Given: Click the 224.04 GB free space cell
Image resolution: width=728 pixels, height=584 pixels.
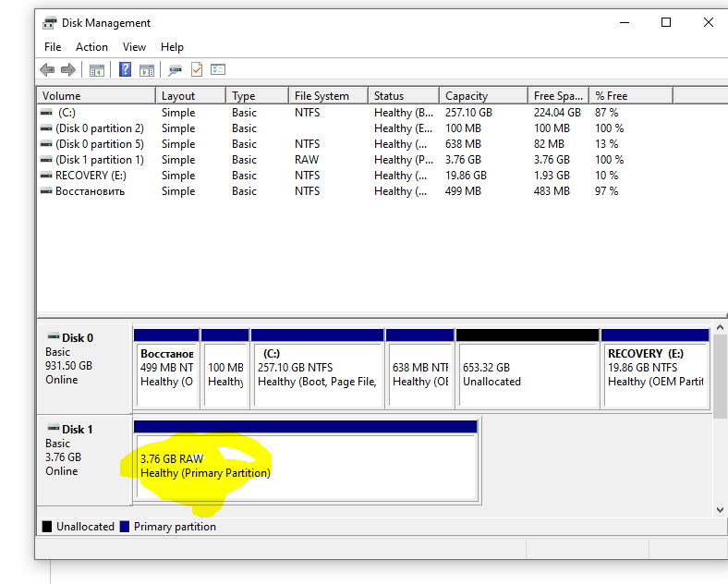Looking at the screenshot, I should (557, 113).
